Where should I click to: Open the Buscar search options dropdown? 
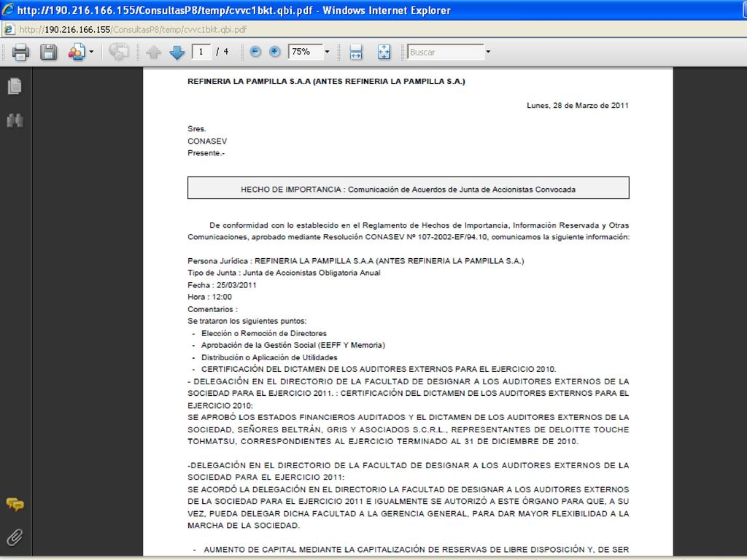(488, 52)
